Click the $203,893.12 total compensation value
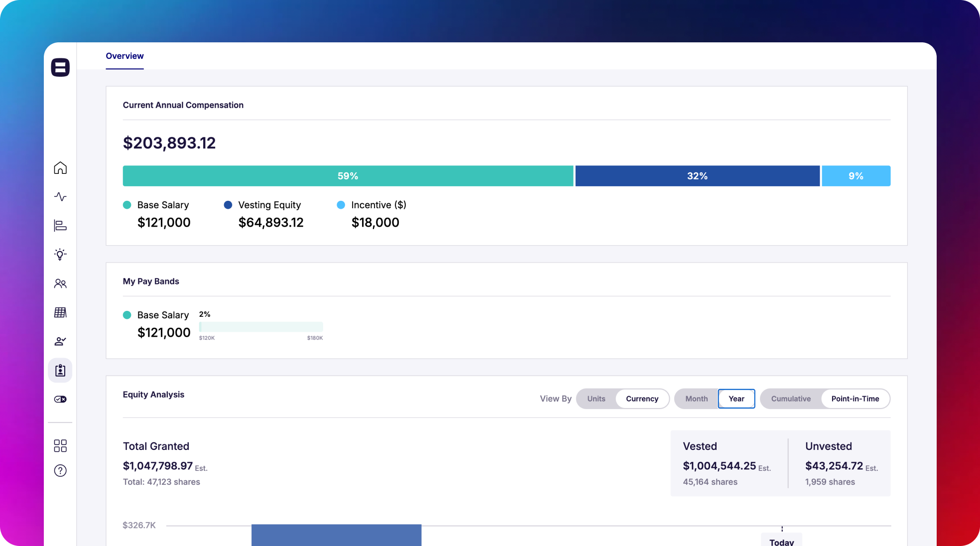 (x=169, y=143)
